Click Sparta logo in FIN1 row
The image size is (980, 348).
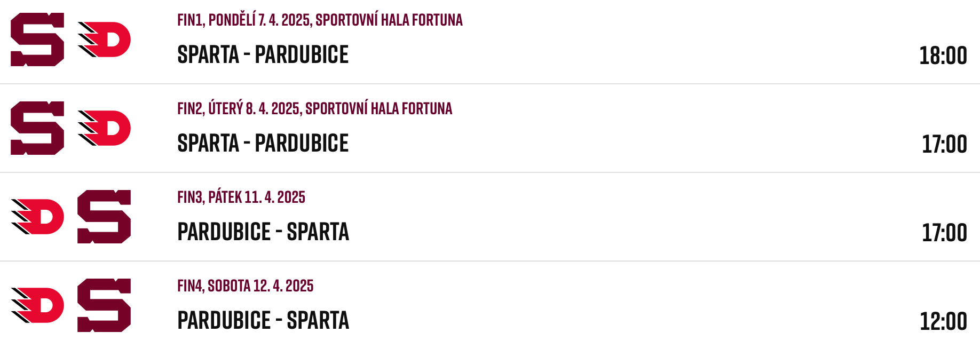[37, 39]
